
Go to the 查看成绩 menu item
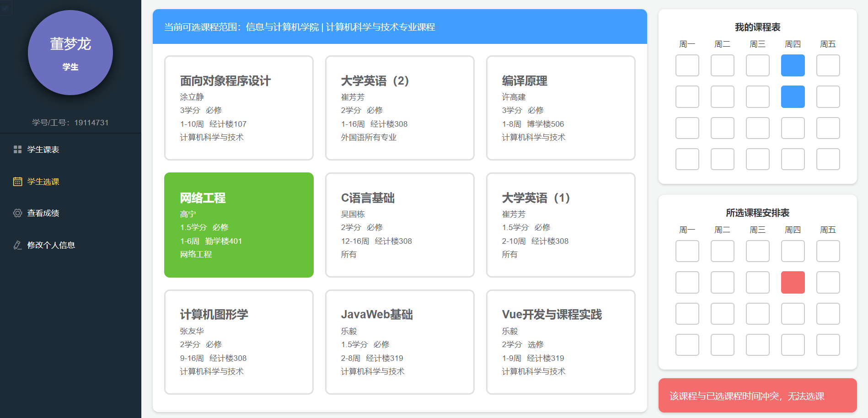(70, 213)
